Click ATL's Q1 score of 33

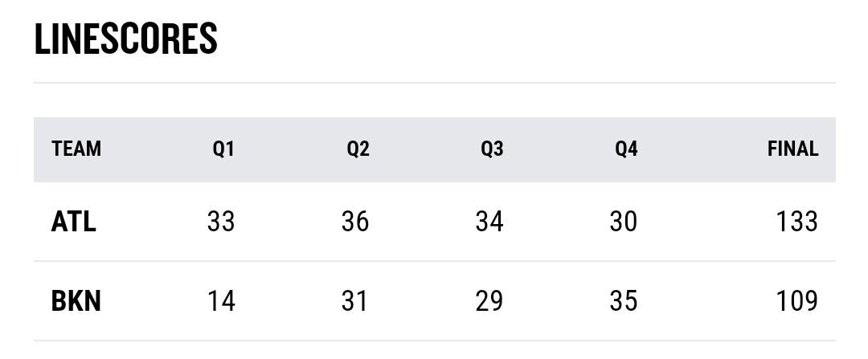(x=222, y=222)
